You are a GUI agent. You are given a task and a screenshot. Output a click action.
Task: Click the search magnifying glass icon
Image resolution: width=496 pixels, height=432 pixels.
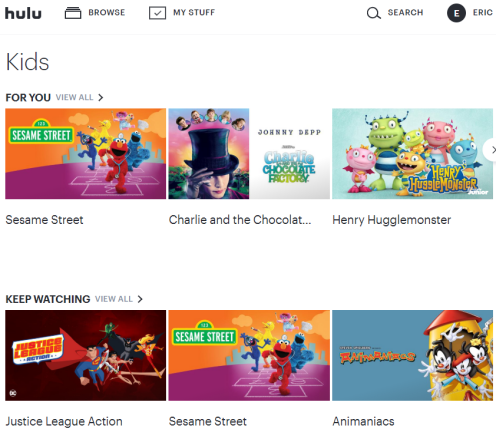click(374, 13)
